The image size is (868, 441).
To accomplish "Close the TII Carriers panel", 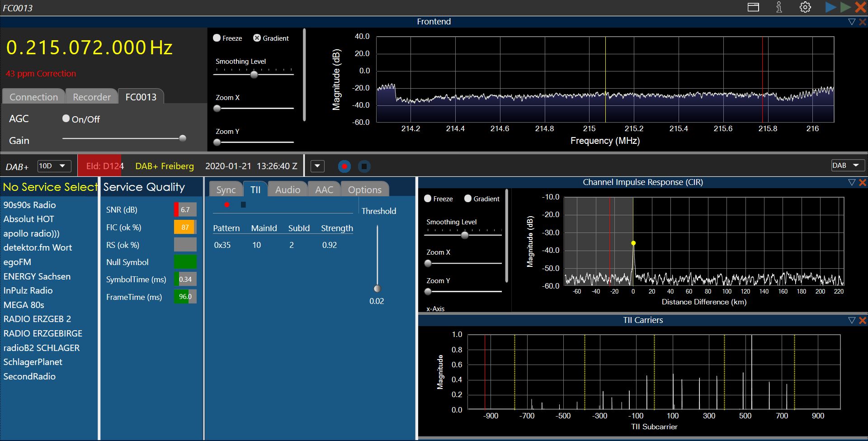I will [x=862, y=320].
